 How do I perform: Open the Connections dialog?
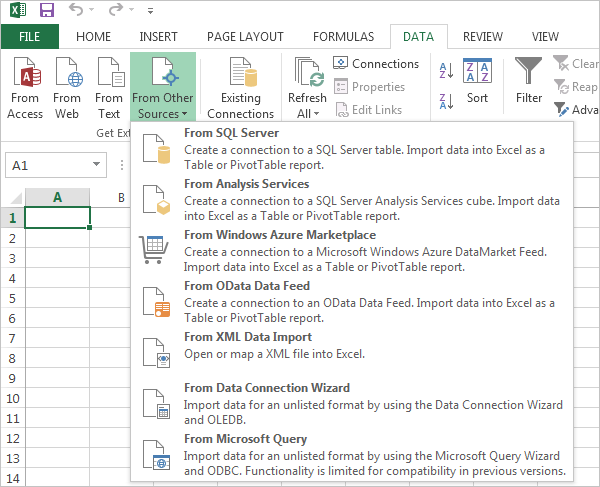(x=376, y=64)
